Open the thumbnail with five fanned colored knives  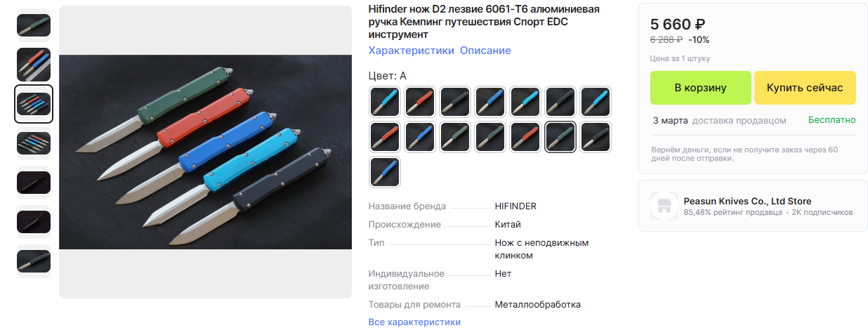pyautogui.click(x=34, y=143)
